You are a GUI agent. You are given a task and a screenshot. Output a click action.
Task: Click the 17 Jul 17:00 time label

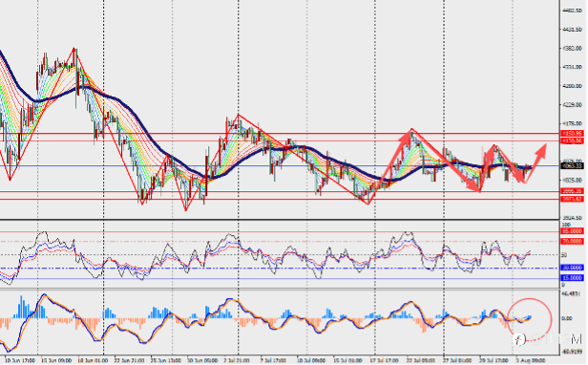385,361
